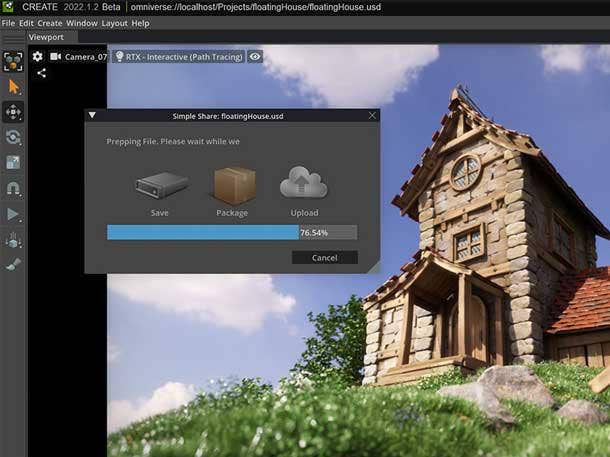Viewport: 610px width, 457px height.
Task: Click the share icon below the gear
Action: [41, 73]
